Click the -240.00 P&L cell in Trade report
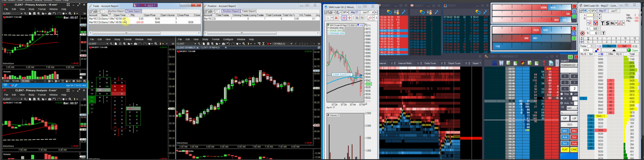Image resolution: width=644 pixels, height=160 pixels. click(139, 22)
